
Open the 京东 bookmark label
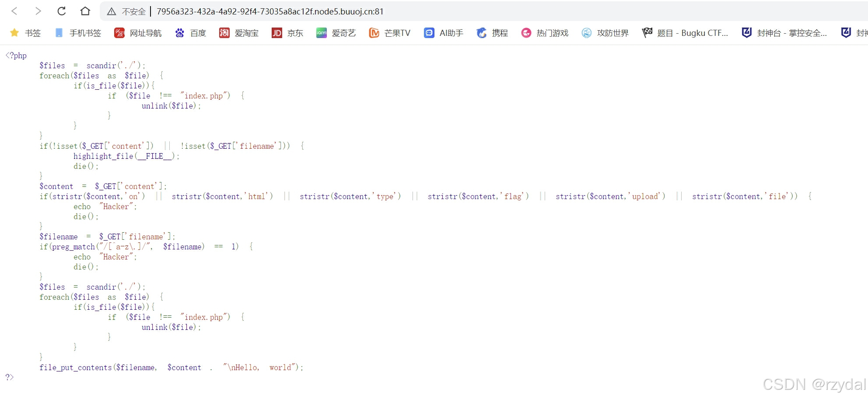(295, 33)
